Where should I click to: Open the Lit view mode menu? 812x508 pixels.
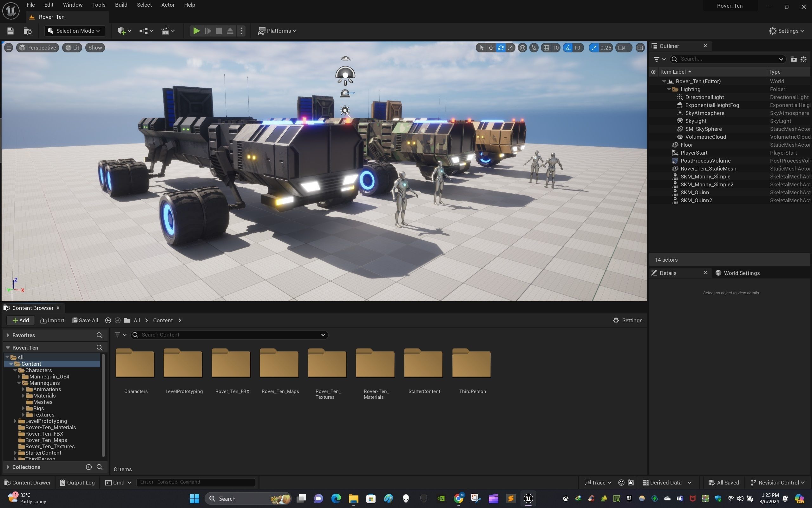pyautogui.click(x=72, y=48)
